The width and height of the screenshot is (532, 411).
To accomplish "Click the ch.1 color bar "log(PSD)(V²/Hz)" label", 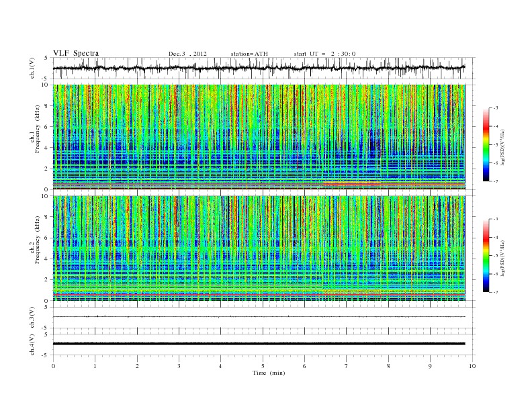I will [x=503, y=146].
